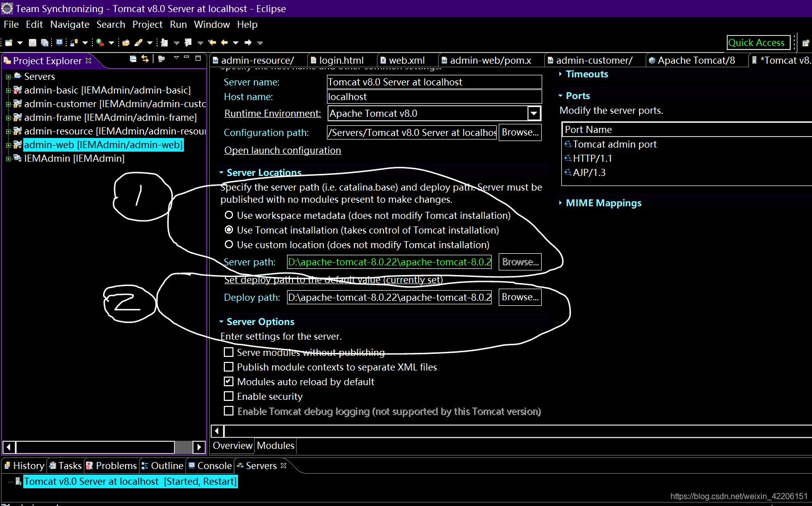Screen dimensions: 812x506
Task: Expand the MIME Mappings section
Action: 560,203
